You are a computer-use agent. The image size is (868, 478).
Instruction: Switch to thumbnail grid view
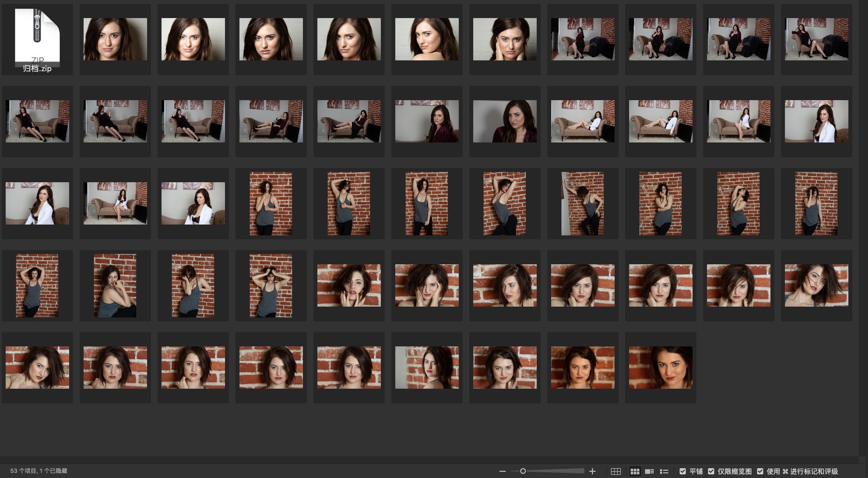tap(635, 471)
